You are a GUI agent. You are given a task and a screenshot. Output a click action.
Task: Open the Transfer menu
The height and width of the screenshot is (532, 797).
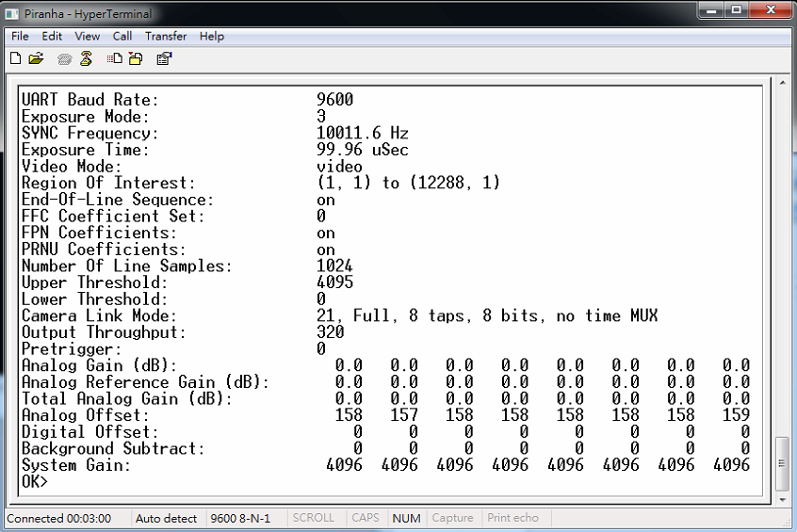point(166,36)
